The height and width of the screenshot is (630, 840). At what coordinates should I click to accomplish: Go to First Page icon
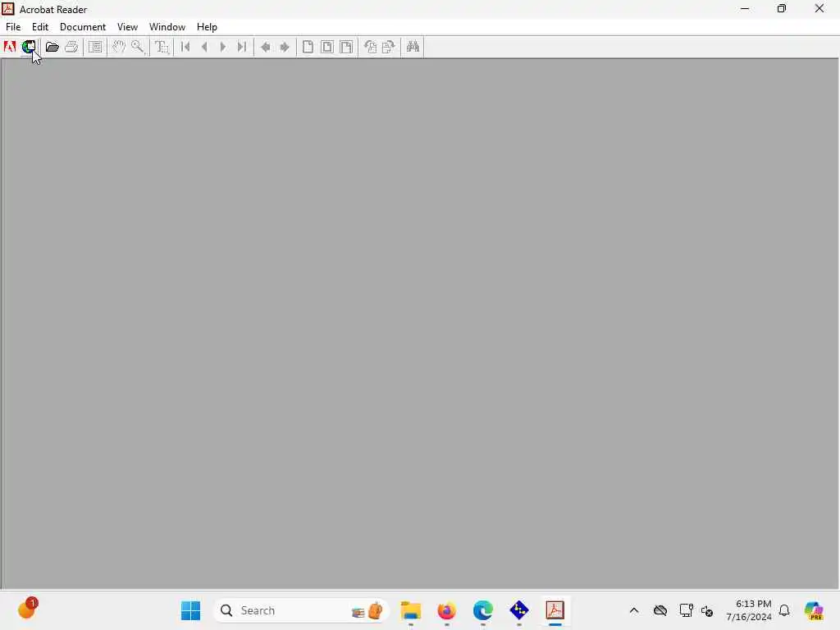point(185,47)
